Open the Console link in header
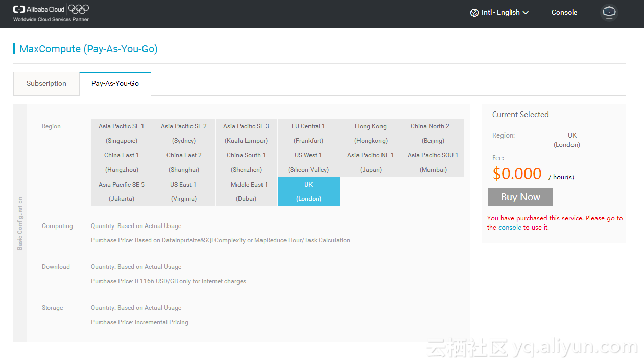Screen dimensions: 644x363 point(564,13)
